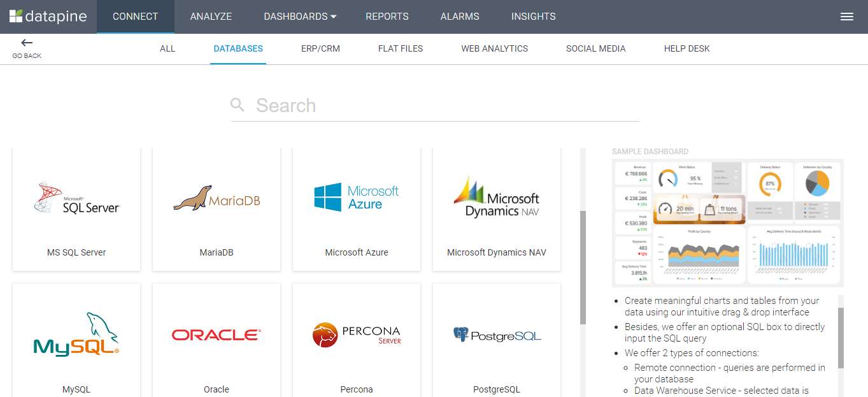The image size is (868, 397).
Task: Click the 'Data Warehouse Service' bullet text
Action: coord(722,391)
